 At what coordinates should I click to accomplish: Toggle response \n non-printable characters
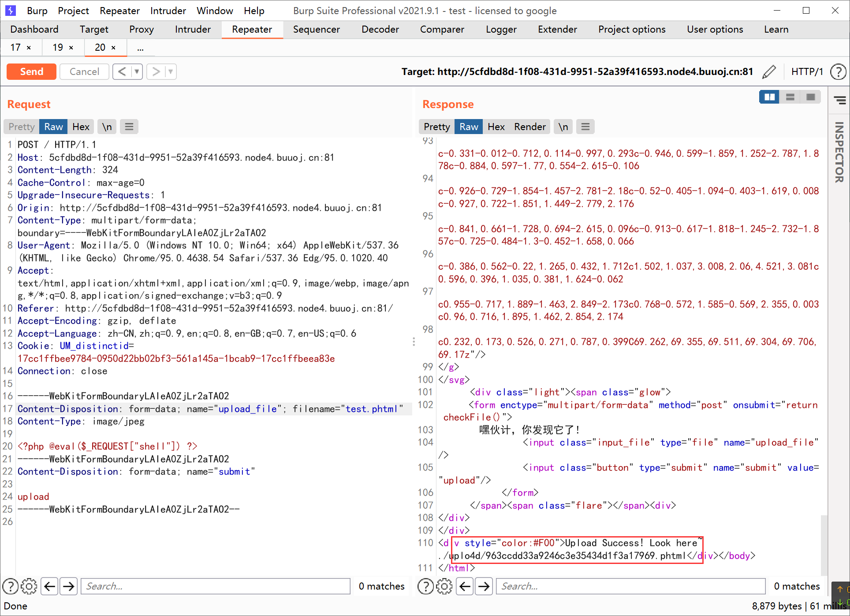[563, 127]
